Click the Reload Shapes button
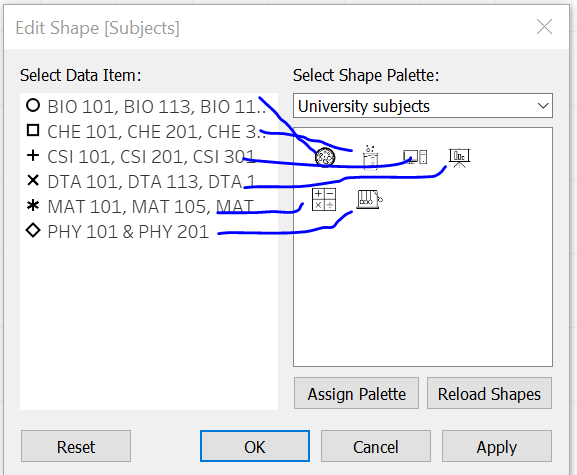The width and height of the screenshot is (577, 475). pyautogui.click(x=489, y=393)
